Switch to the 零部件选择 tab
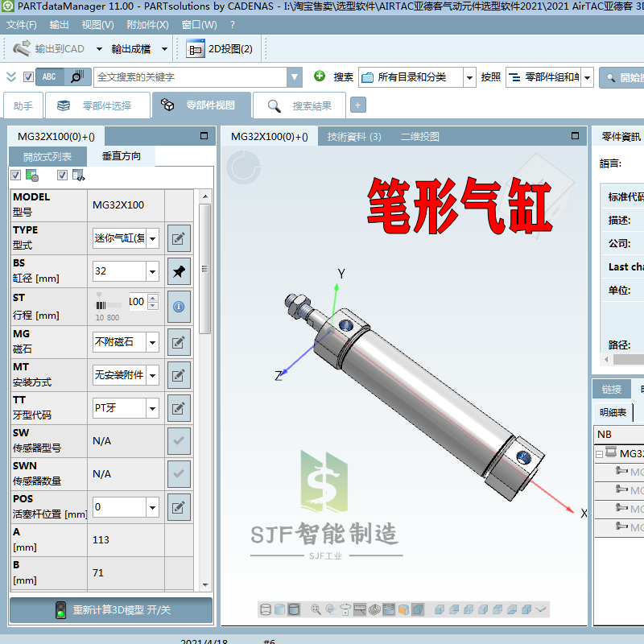Viewport: 644px width, 644px height. coord(97,105)
